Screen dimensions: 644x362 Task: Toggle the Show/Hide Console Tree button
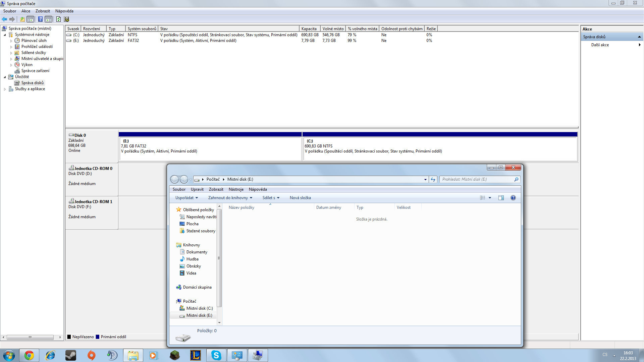(31, 19)
